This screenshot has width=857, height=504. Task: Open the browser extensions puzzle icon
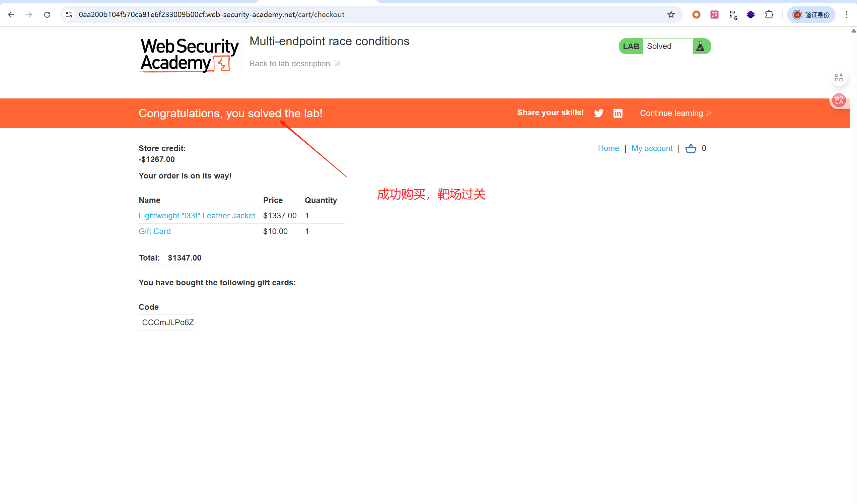[769, 15]
